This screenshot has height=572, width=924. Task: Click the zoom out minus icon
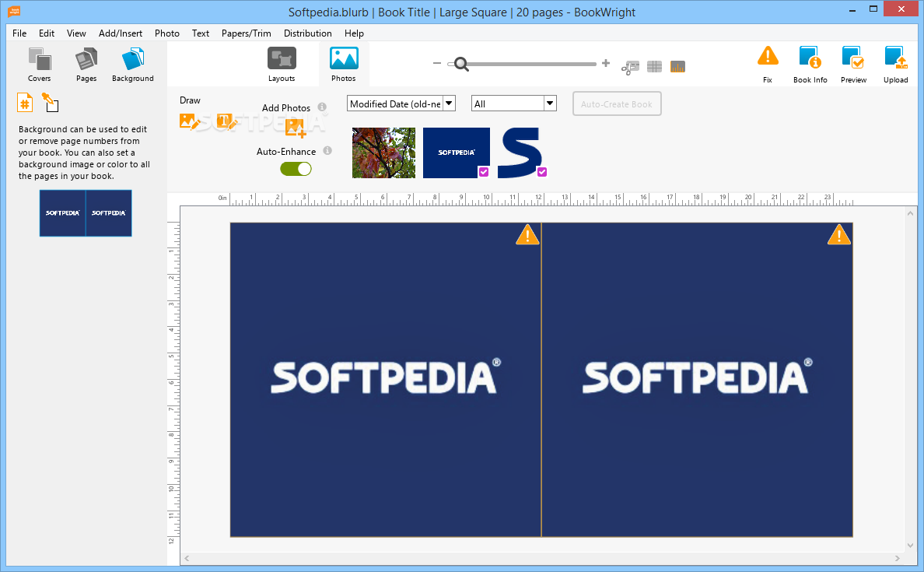click(436, 63)
